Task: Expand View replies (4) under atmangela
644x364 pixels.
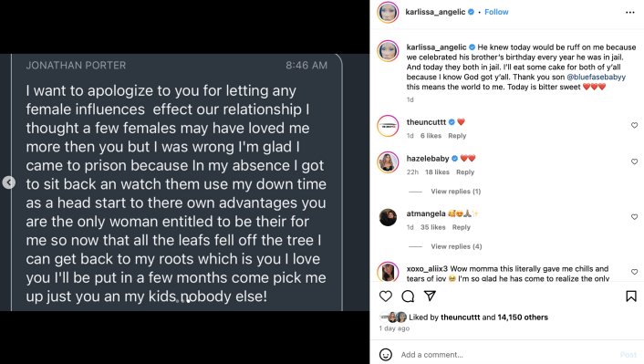Action: [456, 246]
